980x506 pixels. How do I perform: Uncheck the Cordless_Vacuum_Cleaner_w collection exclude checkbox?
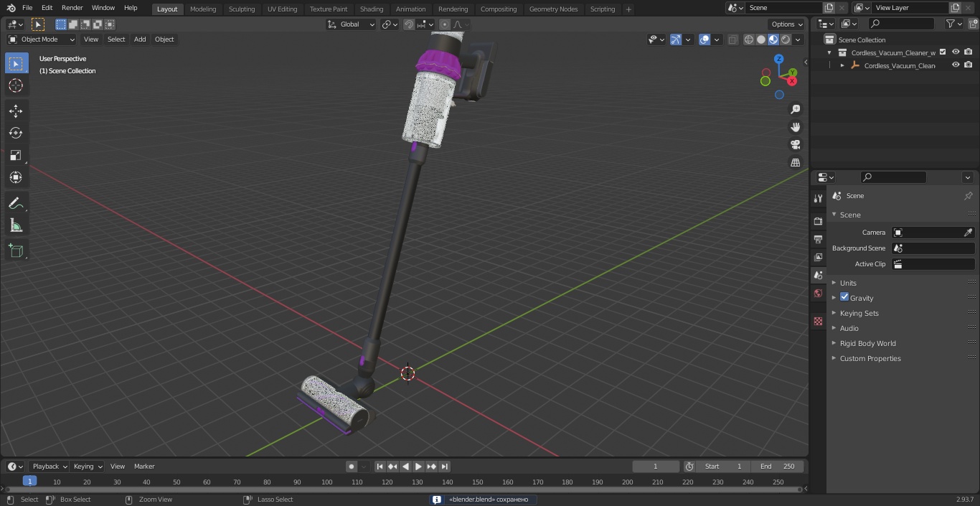pos(943,52)
